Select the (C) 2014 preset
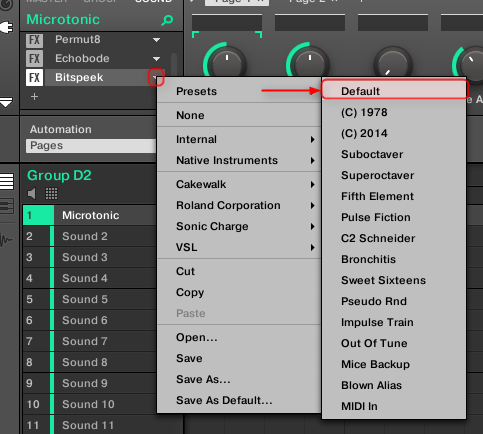Screen dimensions: 483x434 pos(394,133)
